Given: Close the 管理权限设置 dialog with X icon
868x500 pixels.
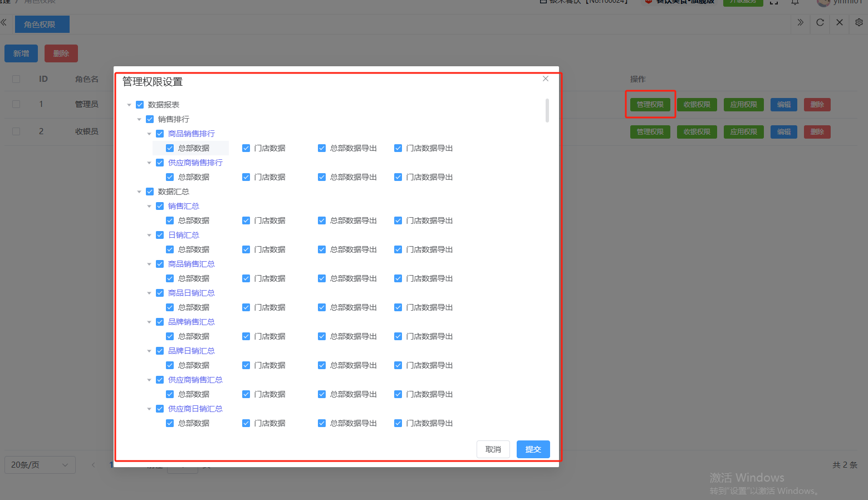Looking at the screenshot, I should tap(546, 79).
